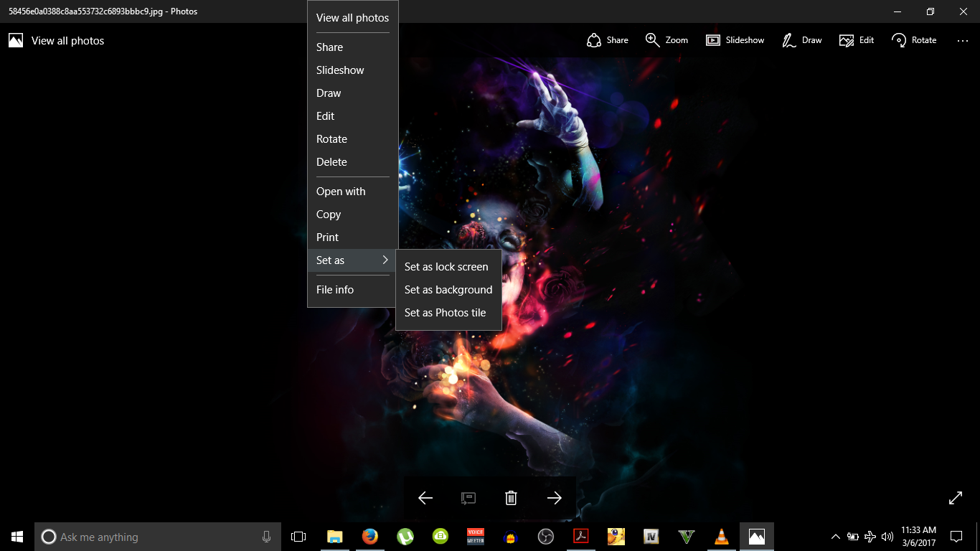Image resolution: width=980 pixels, height=551 pixels.
Task: Open OBS Studio from the taskbar
Action: point(546,537)
